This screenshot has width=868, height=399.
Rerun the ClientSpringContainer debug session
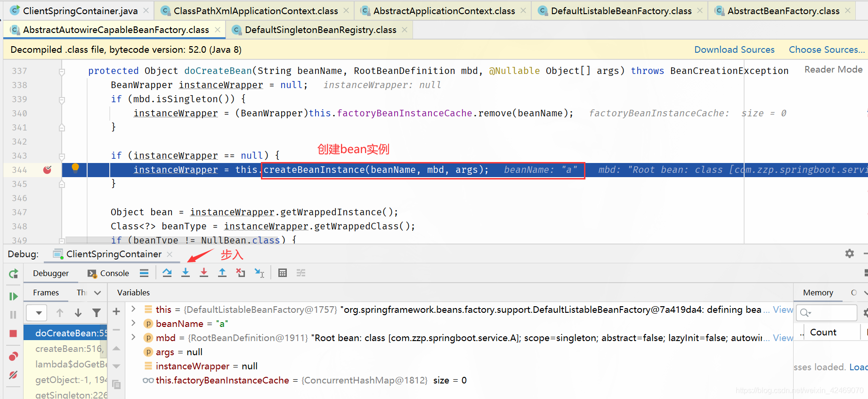coord(13,273)
